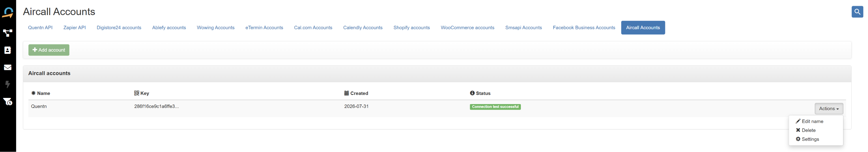The image size is (868, 152).
Task: Open the Shopify accounts tab
Action: tap(411, 28)
